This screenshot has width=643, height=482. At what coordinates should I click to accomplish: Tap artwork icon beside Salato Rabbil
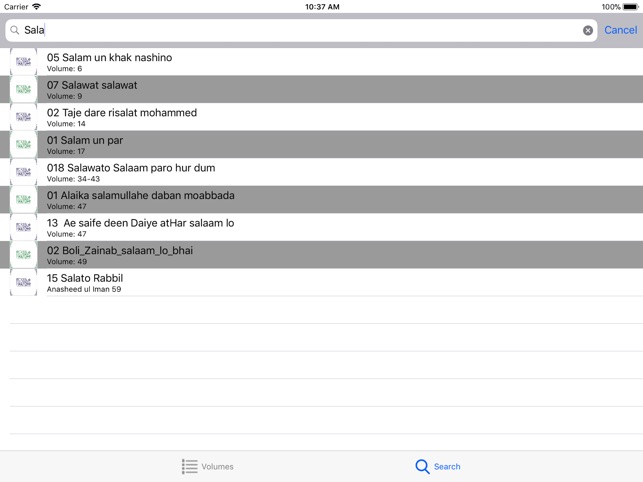23,283
